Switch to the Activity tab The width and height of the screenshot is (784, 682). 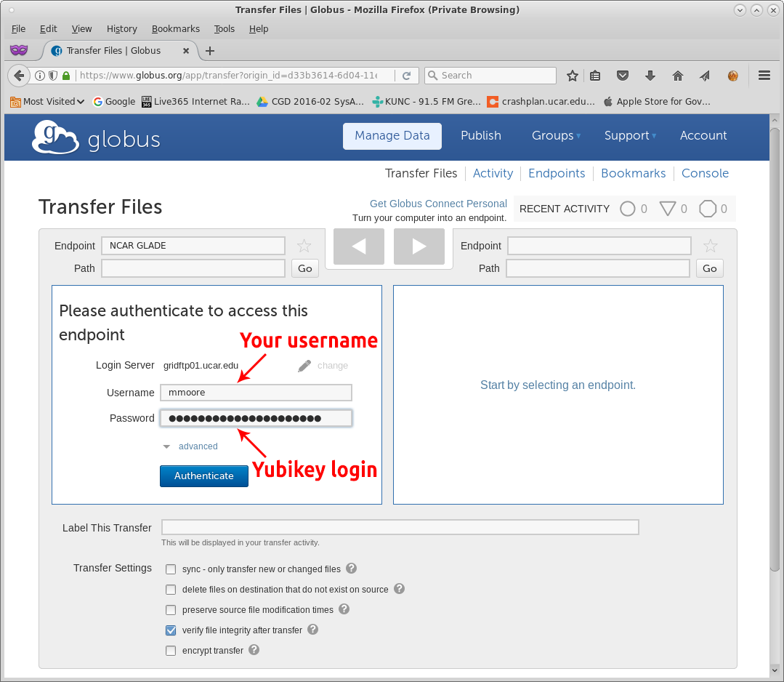pyautogui.click(x=493, y=173)
